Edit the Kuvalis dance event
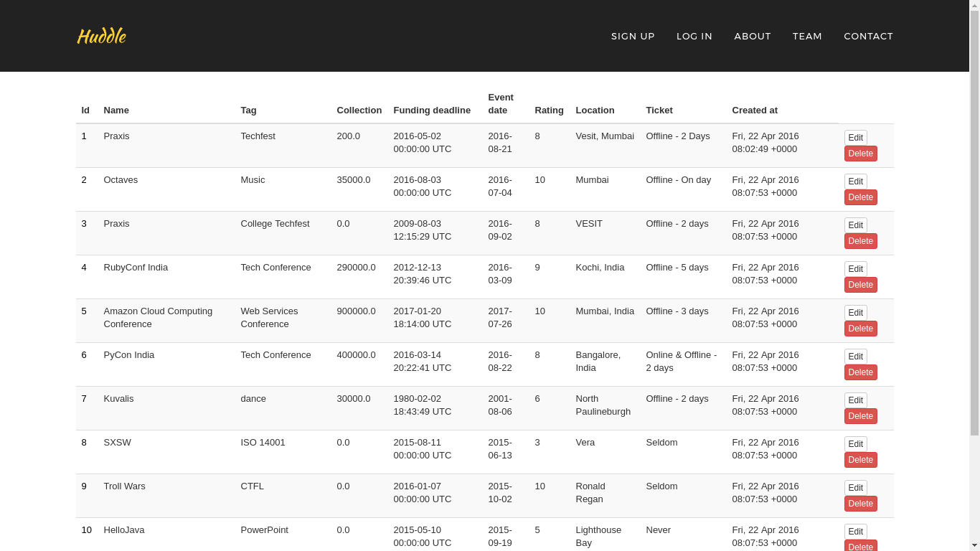The image size is (980, 551). point(855,400)
